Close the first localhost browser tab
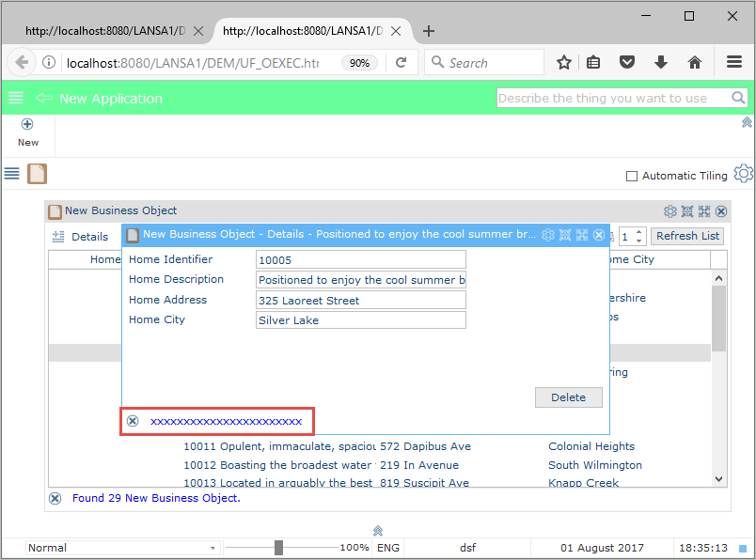Viewport: 756px width, 560px height. coord(198,31)
